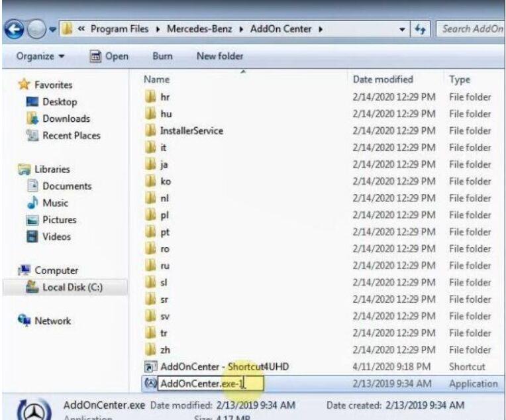Select the ro folder icon

[150, 248]
